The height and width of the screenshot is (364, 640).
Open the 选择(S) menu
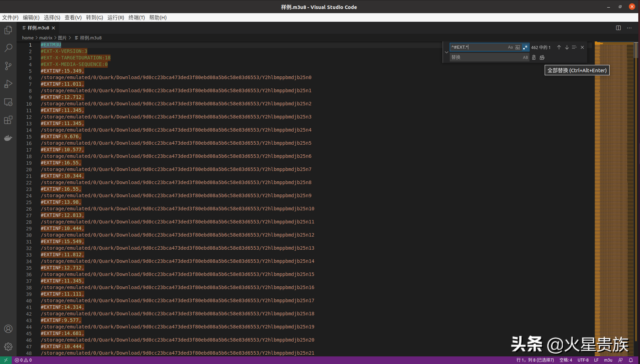52,18
